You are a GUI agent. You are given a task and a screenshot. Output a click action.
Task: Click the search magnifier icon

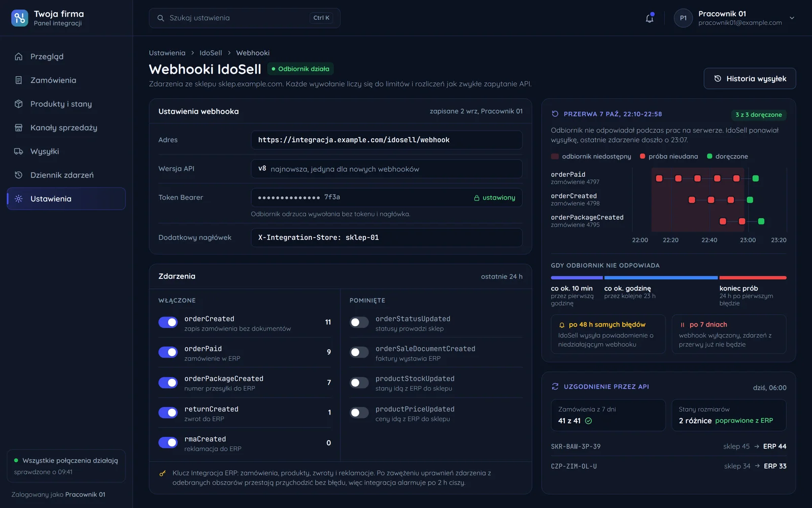160,18
